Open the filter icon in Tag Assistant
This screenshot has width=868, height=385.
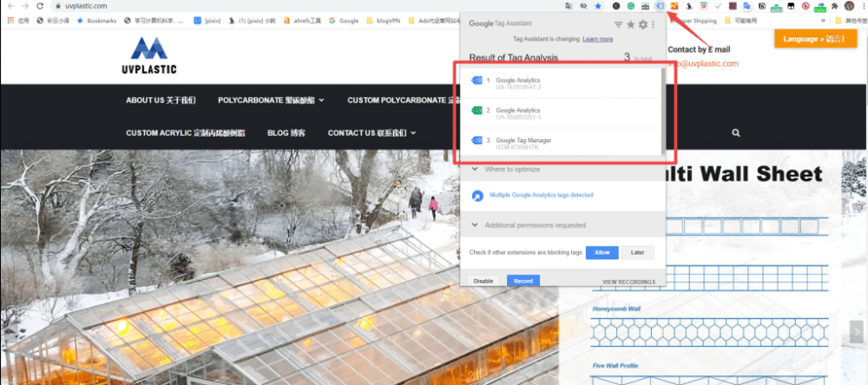click(618, 24)
